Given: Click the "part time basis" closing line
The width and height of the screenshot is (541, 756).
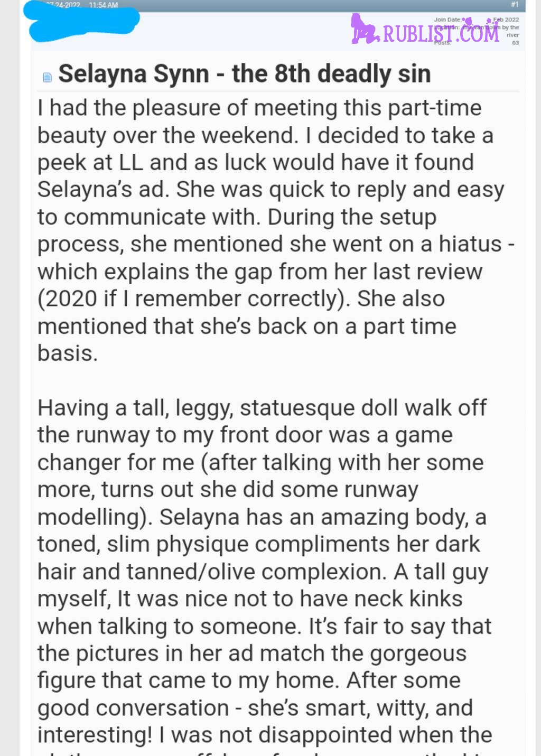Looking at the screenshot, I should point(247,339).
